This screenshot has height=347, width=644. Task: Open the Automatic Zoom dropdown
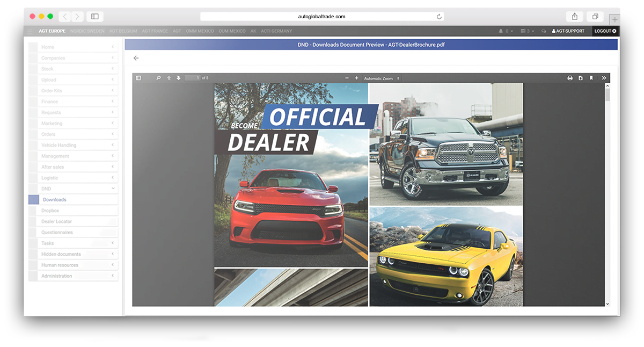(x=382, y=78)
